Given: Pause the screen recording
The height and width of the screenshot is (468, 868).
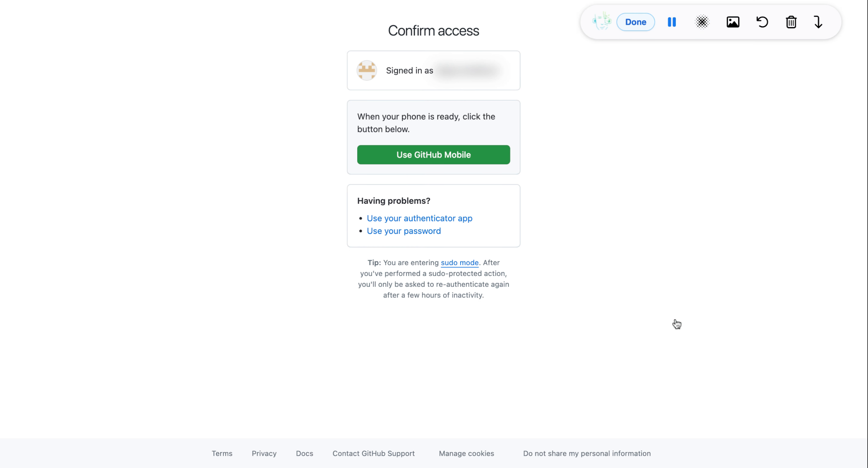Looking at the screenshot, I should [672, 22].
